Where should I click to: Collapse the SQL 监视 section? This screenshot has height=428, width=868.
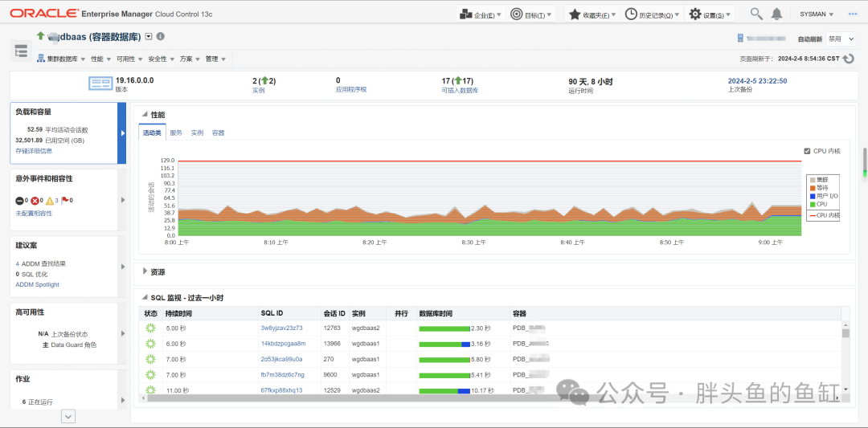145,297
